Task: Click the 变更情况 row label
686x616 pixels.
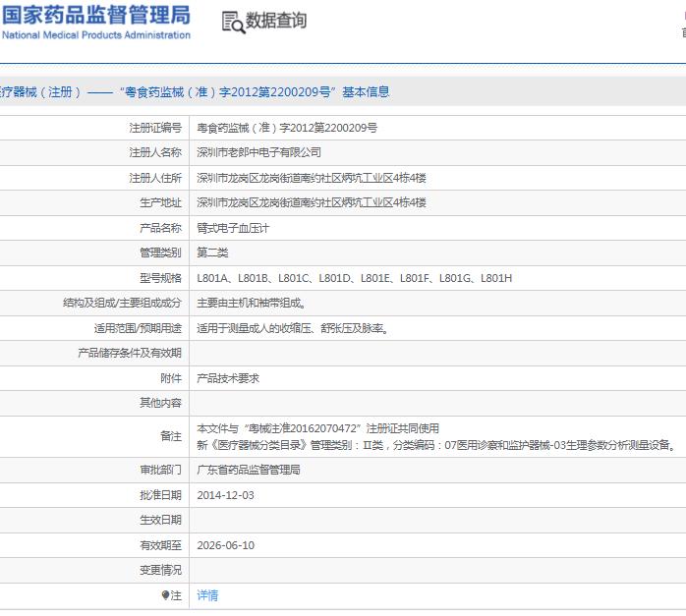Action: 160,570
